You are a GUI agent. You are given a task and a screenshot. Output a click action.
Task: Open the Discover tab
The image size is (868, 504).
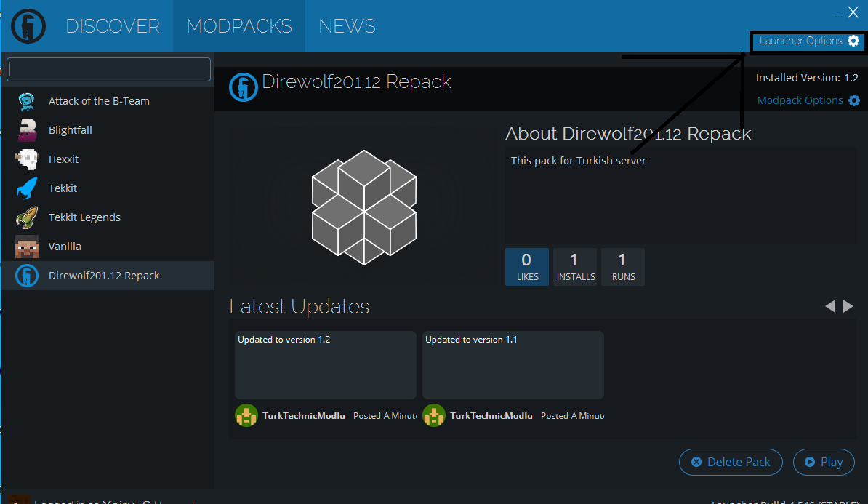pyautogui.click(x=113, y=26)
